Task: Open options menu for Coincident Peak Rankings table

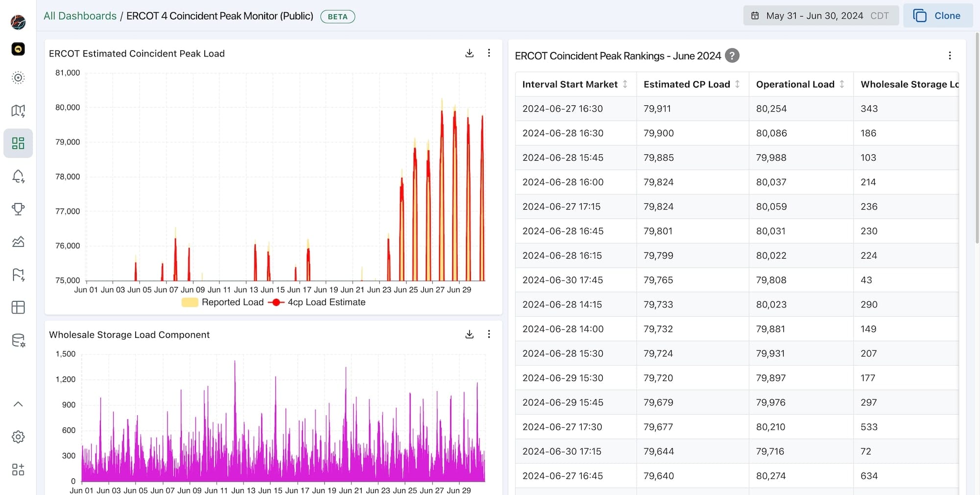Action: [950, 56]
